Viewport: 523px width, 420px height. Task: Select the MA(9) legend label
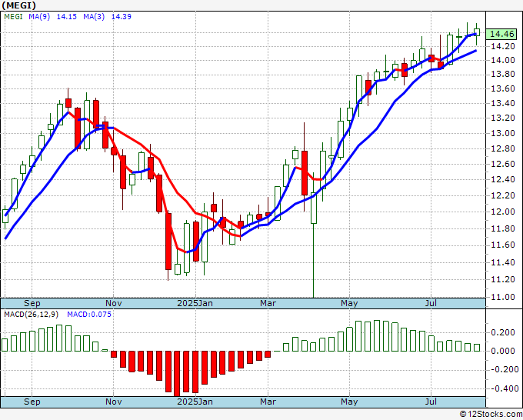[x=39, y=16]
